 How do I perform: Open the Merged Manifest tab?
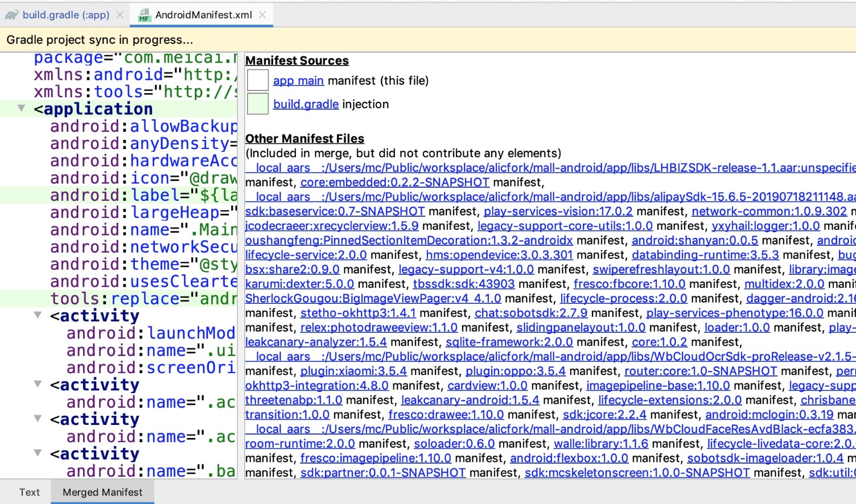[102, 491]
